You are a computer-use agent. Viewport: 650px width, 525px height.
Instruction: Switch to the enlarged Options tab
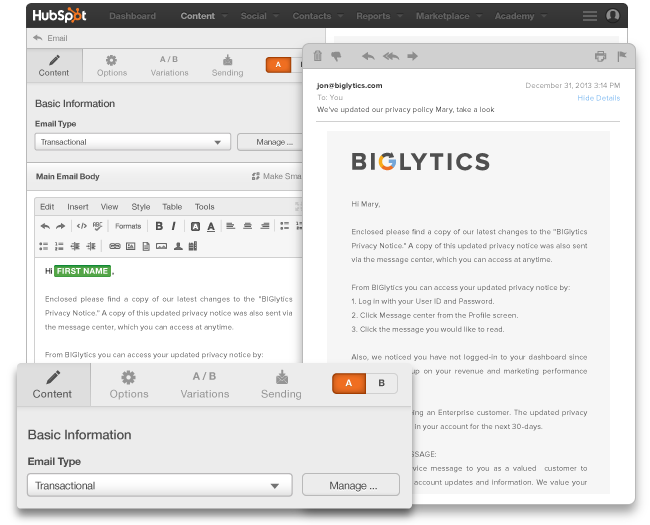pyautogui.click(x=129, y=384)
